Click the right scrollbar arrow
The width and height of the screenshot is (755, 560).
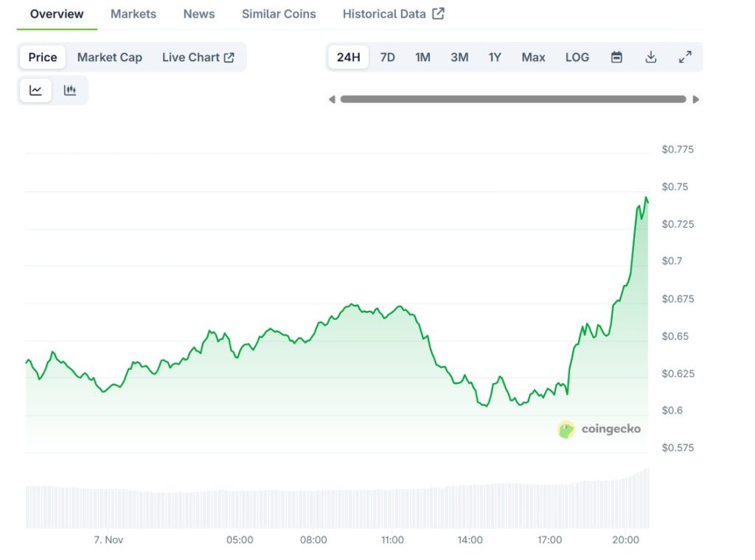pyautogui.click(x=695, y=98)
